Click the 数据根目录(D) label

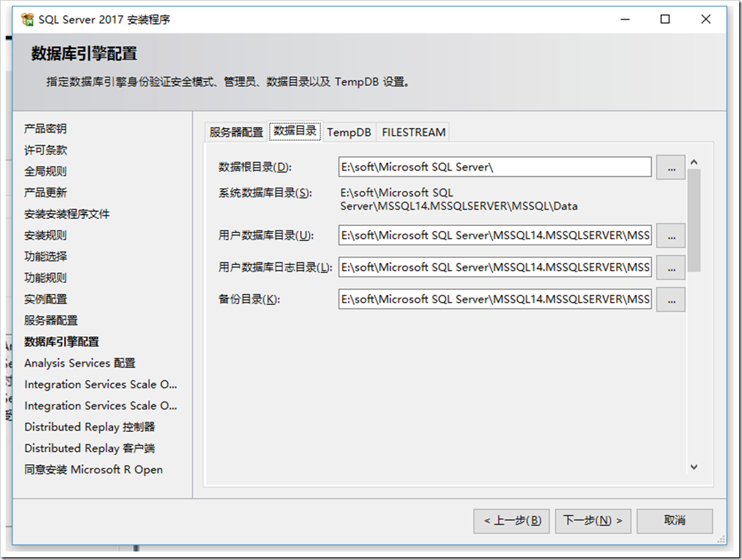pos(254,167)
